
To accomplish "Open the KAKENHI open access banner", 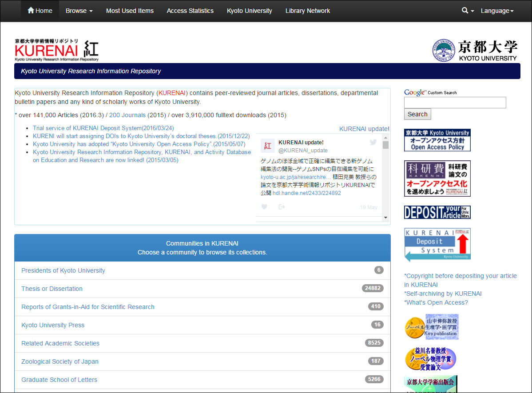I will 437,179.
